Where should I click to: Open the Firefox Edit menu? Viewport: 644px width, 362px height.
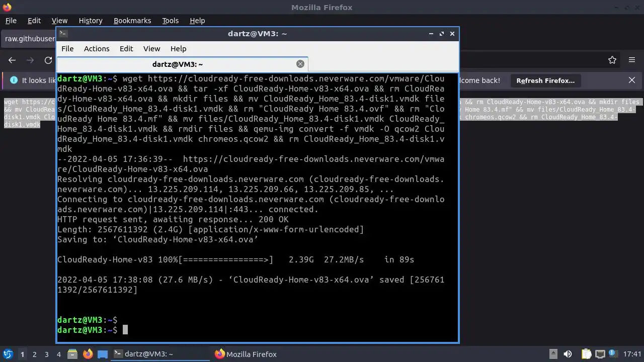click(34, 21)
